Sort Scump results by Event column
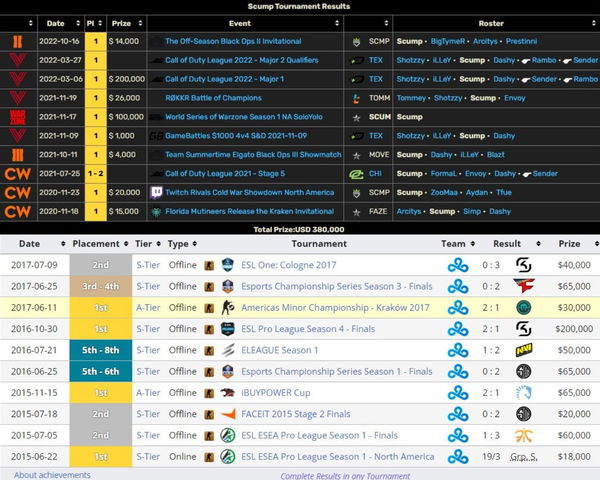Viewport: 600px width, 480px height. (x=337, y=23)
